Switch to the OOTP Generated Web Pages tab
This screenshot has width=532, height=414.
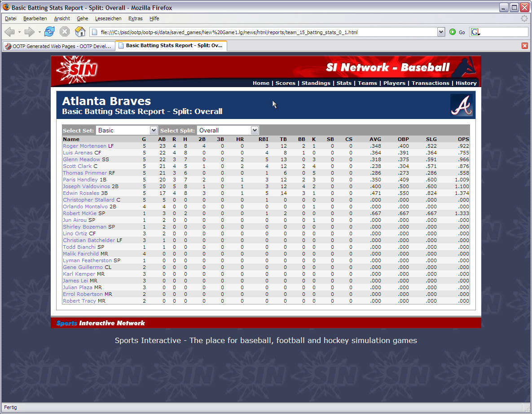[58, 46]
